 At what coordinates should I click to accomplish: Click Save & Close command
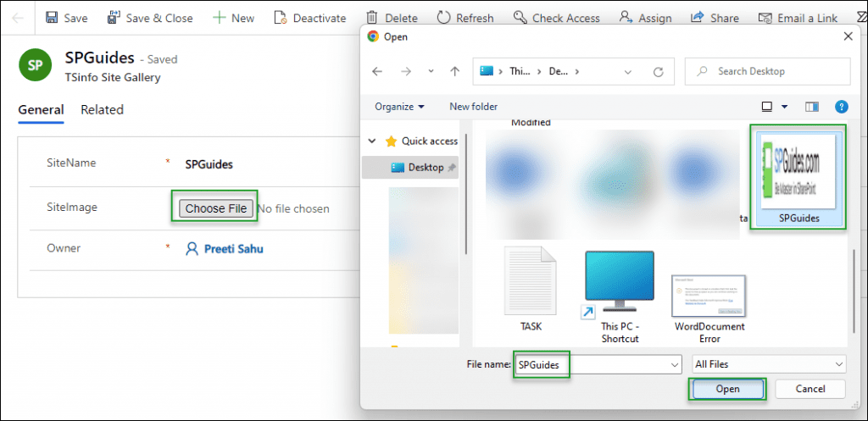[150, 18]
